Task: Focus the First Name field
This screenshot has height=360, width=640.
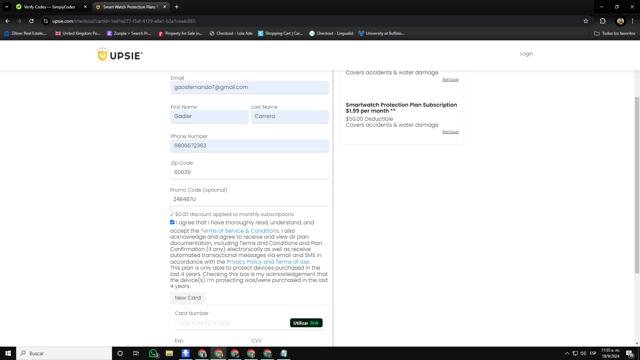Action: [x=209, y=117]
